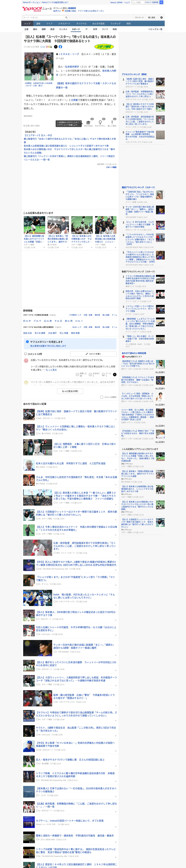This screenshot has width=186, height=868.
Task: Select the IT category
Action: [86, 29]
